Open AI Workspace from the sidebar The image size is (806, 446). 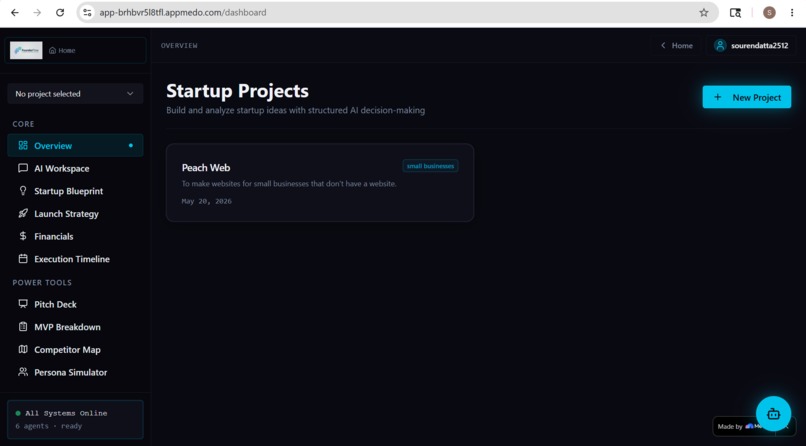point(75,169)
